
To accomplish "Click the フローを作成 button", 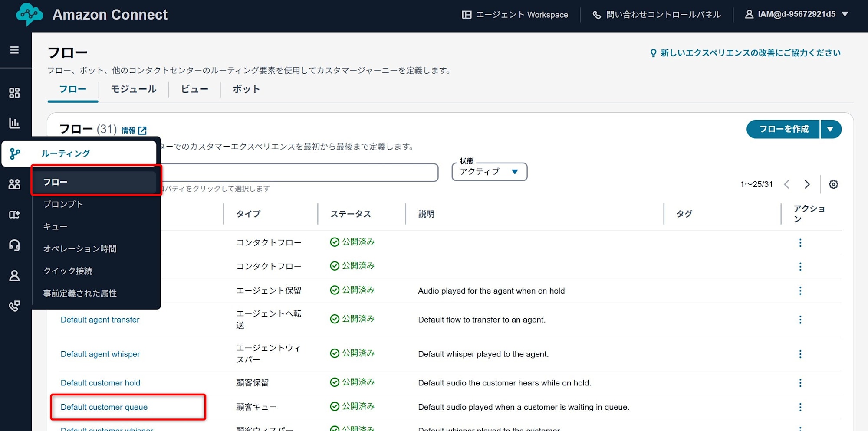I will coord(783,129).
